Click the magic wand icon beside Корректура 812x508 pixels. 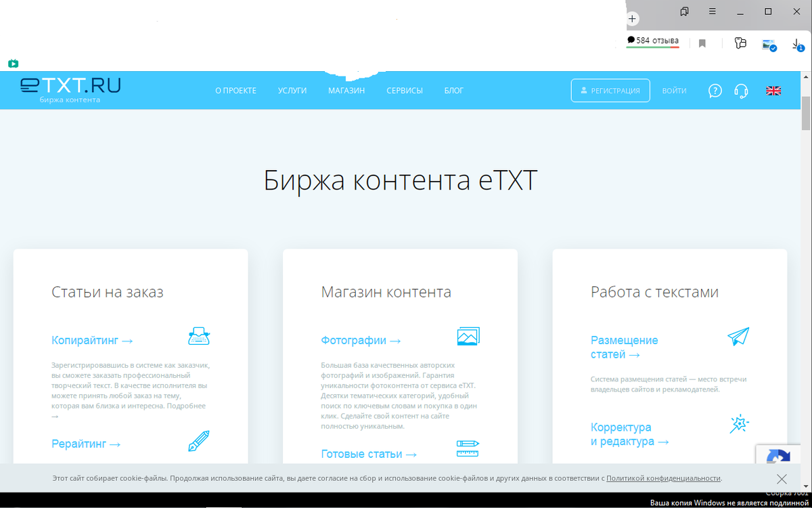point(739,425)
